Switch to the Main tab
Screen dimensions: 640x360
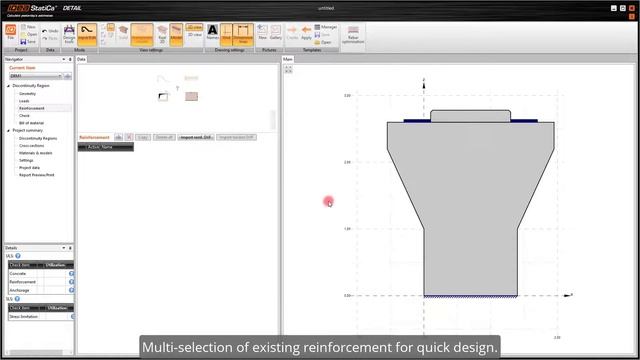(x=288, y=60)
